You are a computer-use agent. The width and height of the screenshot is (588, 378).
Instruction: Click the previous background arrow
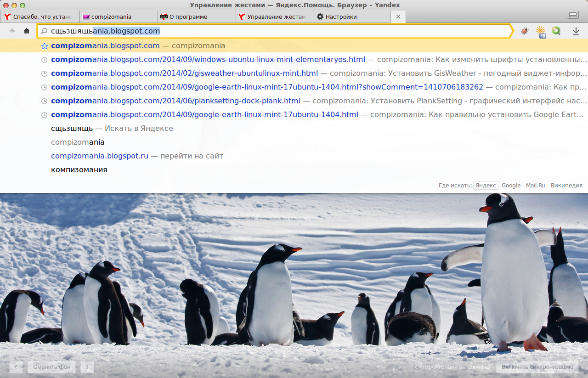16,367
